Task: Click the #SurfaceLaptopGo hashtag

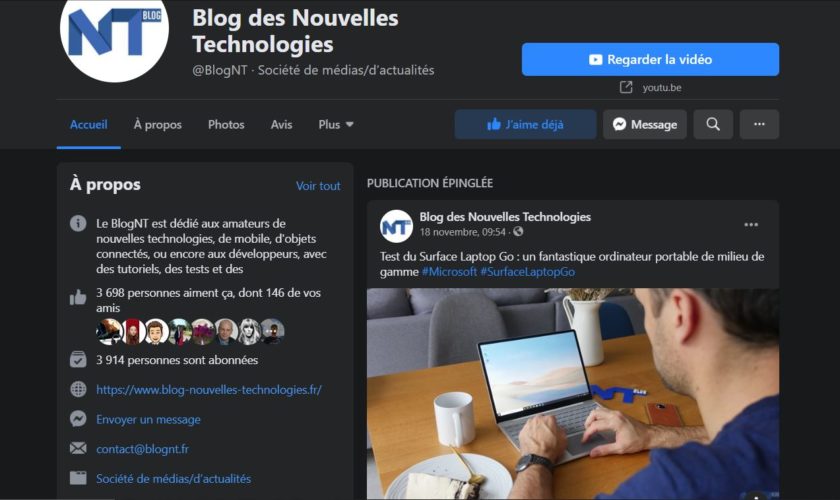Action: [x=528, y=272]
